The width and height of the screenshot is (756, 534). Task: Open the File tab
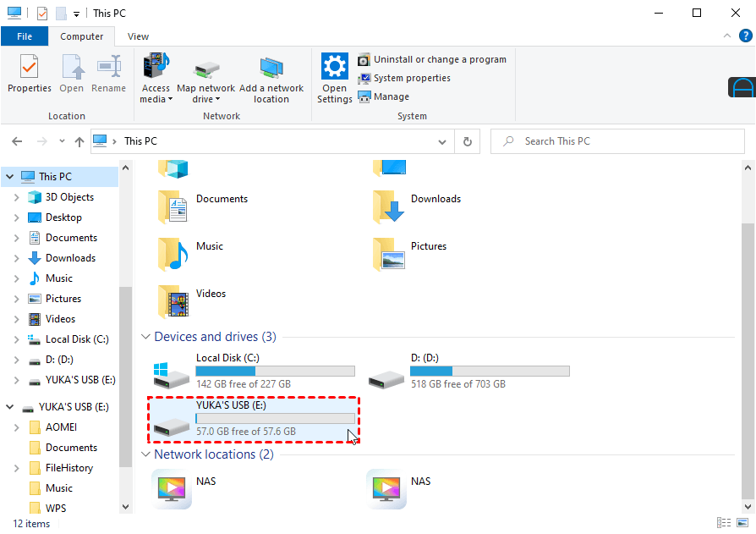tap(25, 36)
